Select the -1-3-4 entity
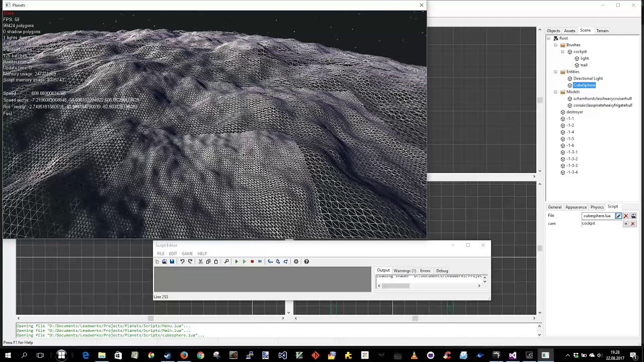Image resolution: width=644 pixels, height=362 pixels. pyautogui.click(x=572, y=172)
